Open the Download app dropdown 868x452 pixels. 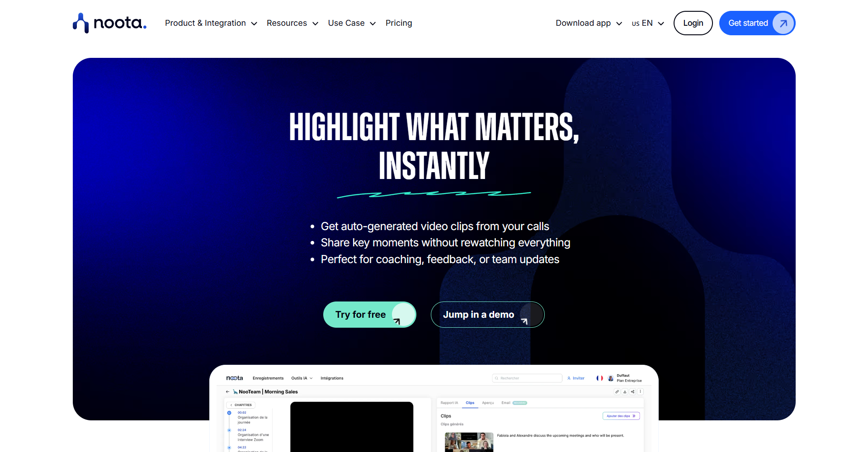click(x=589, y=23)
